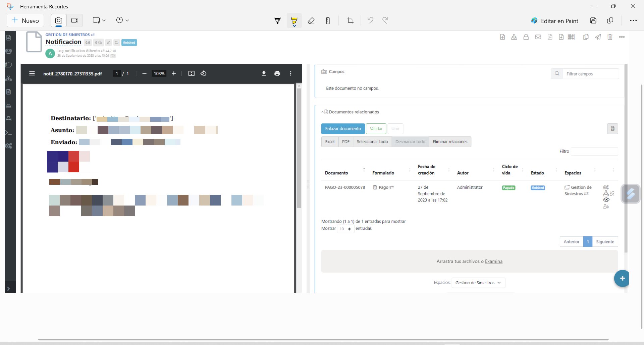Image resolution: width=644 pixels, height=345 pixels.
Task: Click the save snip icon
Action: tap(593, 21)
